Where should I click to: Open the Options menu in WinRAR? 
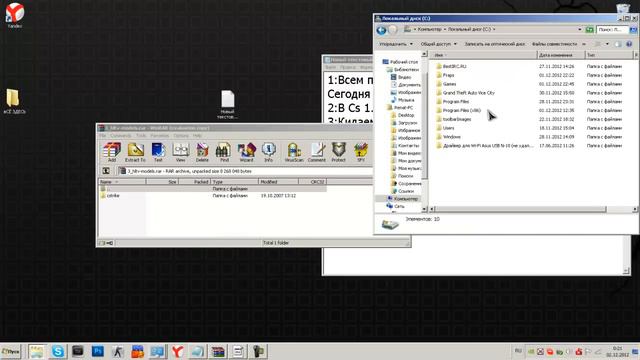[x=181, y=136]
